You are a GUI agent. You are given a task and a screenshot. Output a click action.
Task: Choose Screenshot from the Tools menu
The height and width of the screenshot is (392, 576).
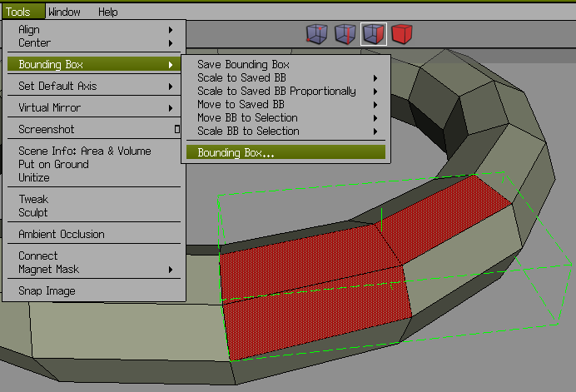[x=94, y=129]
